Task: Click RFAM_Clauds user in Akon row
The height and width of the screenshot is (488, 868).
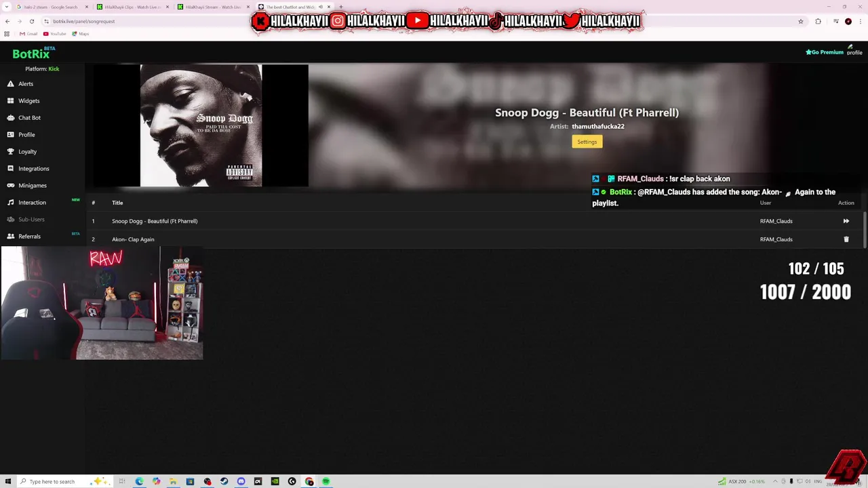Action: 776,239
